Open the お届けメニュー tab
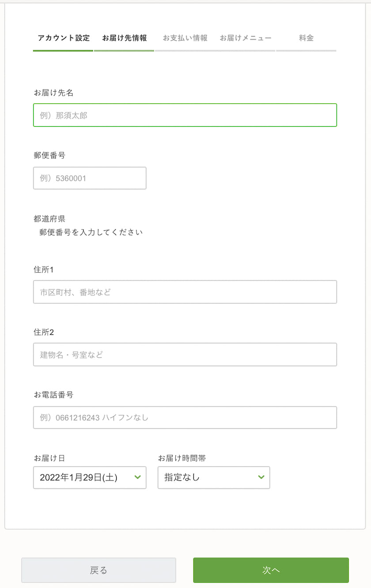The image size is (371, 588). click(x=246, y=38)
